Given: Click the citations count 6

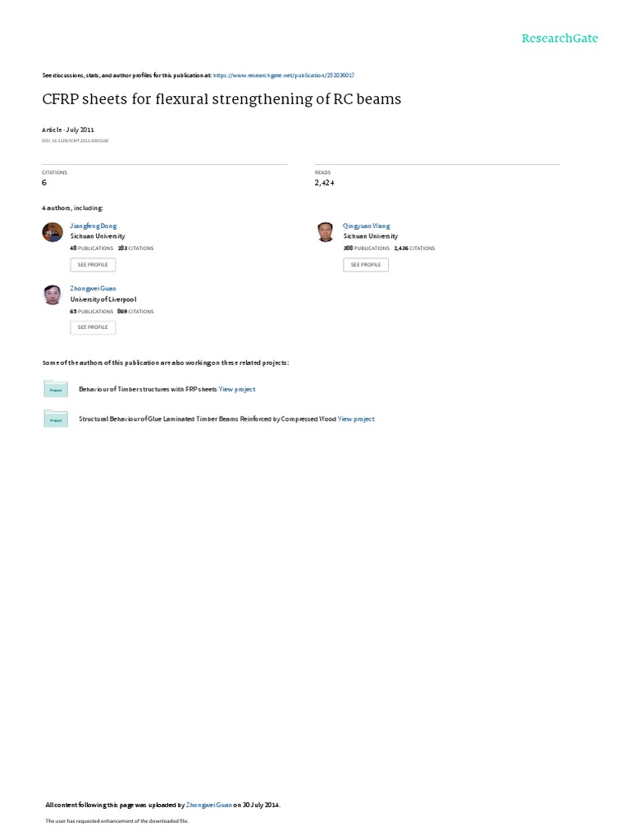Looking at the screenshot, I should (x=44, y=183).
